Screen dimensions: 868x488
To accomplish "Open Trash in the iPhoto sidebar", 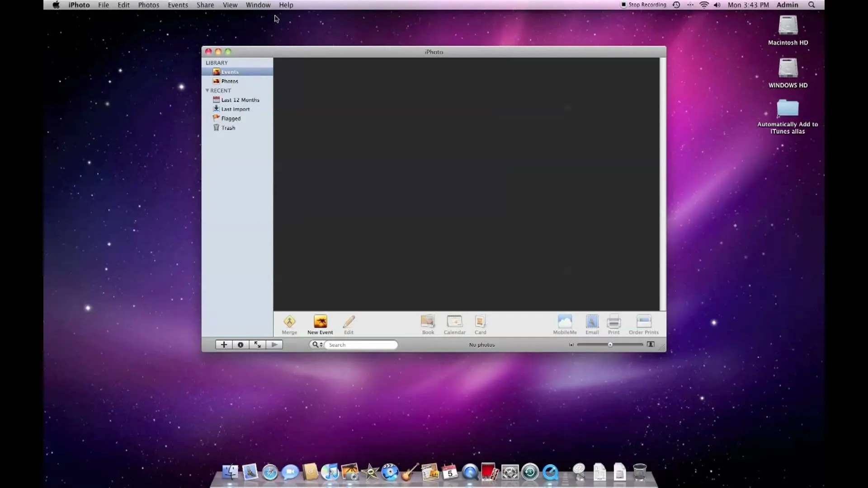I will (237, 128).
